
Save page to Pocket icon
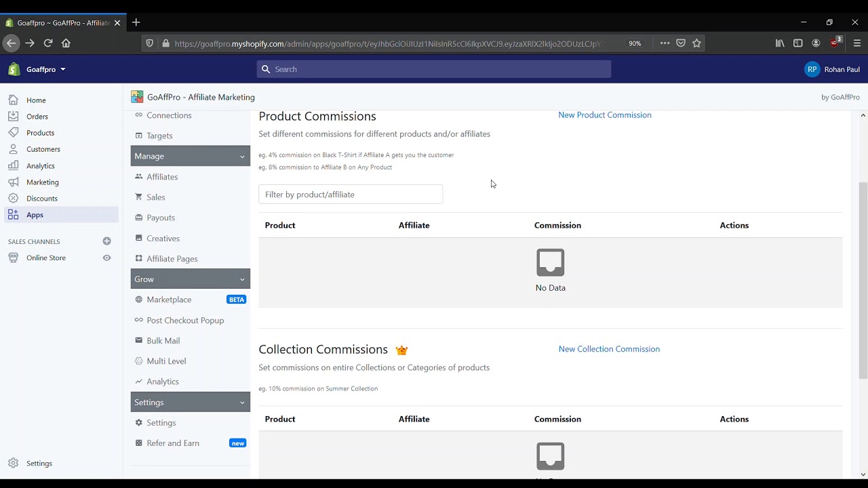(x=681, y=43)
